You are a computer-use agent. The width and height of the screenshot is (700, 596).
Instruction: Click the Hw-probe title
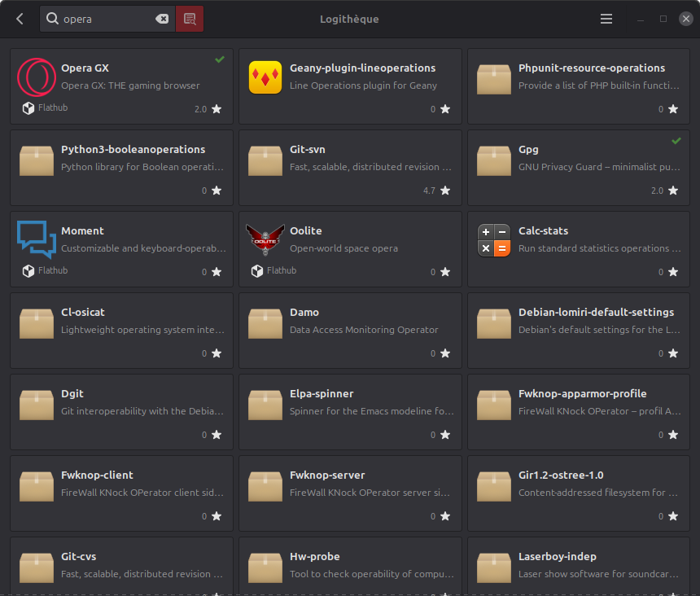(x=315, y=557)
